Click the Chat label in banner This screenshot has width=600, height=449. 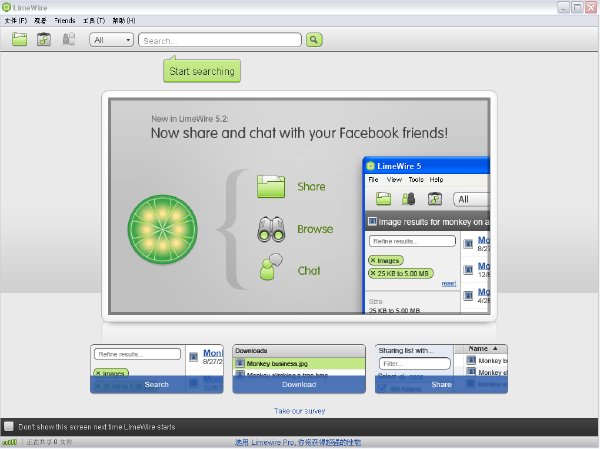(x=309, y=271)
